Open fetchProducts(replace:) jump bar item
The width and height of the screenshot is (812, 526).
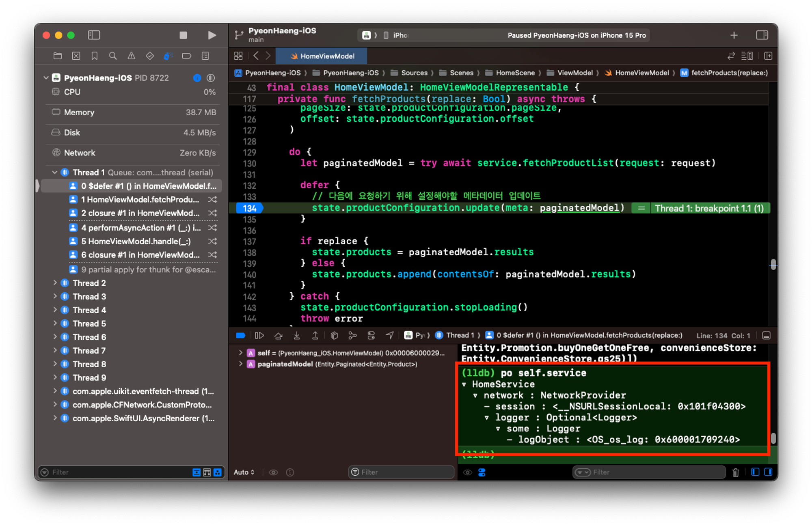pos(724,73)
